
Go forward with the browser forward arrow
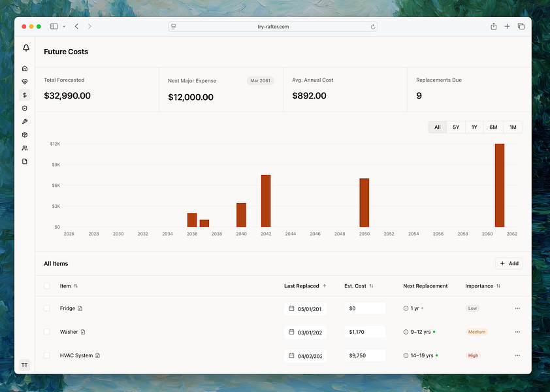(89, 26)
